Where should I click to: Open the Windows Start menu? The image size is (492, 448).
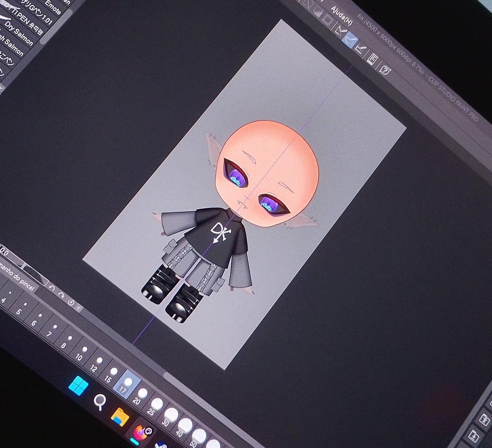pyautogui.click(x=79, y=386)
